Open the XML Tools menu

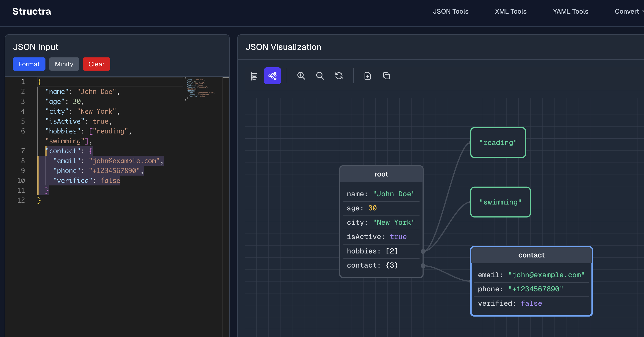(x=510, y=12)
